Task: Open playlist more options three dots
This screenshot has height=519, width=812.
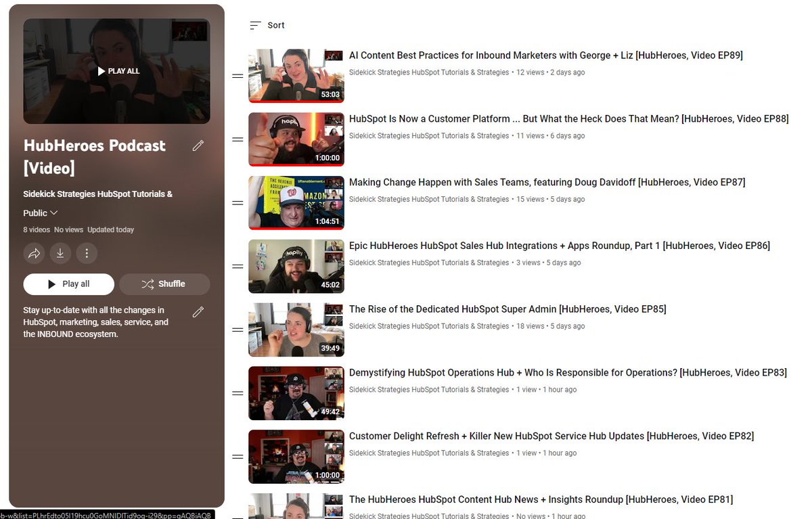Action: click(87, 254)
